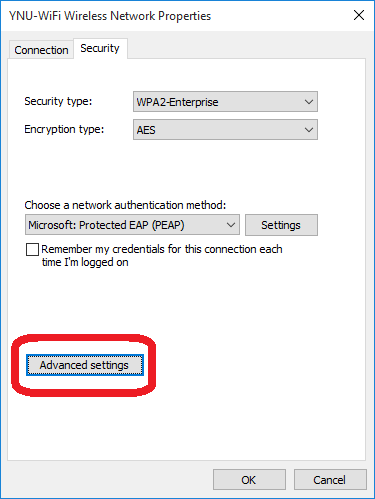Click the time I'm logged on text
375x499 pixels.
pos(85,262)
